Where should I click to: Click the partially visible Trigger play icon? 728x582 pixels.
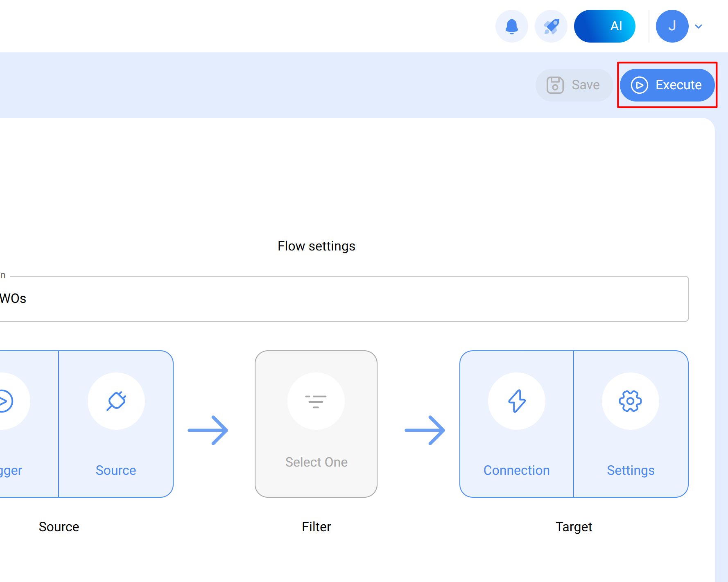click(x=5, y=401)
